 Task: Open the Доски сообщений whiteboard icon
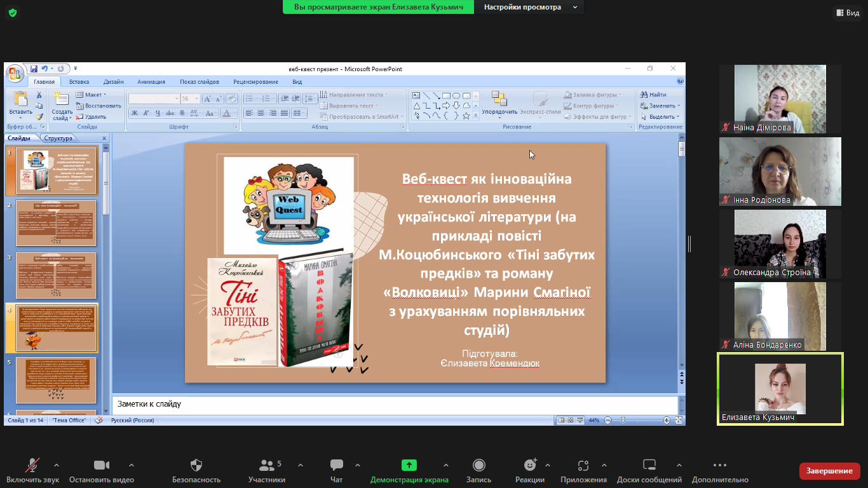[x=649, y=466]
